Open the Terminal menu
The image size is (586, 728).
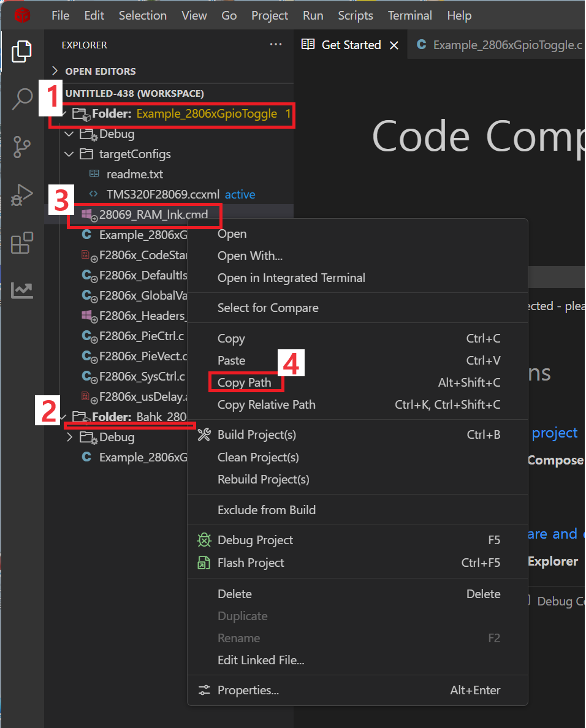410,15
